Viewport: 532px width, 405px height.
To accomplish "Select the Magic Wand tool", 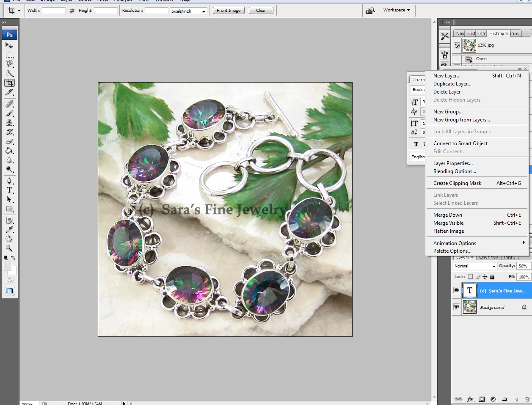I will pos(9,73).
